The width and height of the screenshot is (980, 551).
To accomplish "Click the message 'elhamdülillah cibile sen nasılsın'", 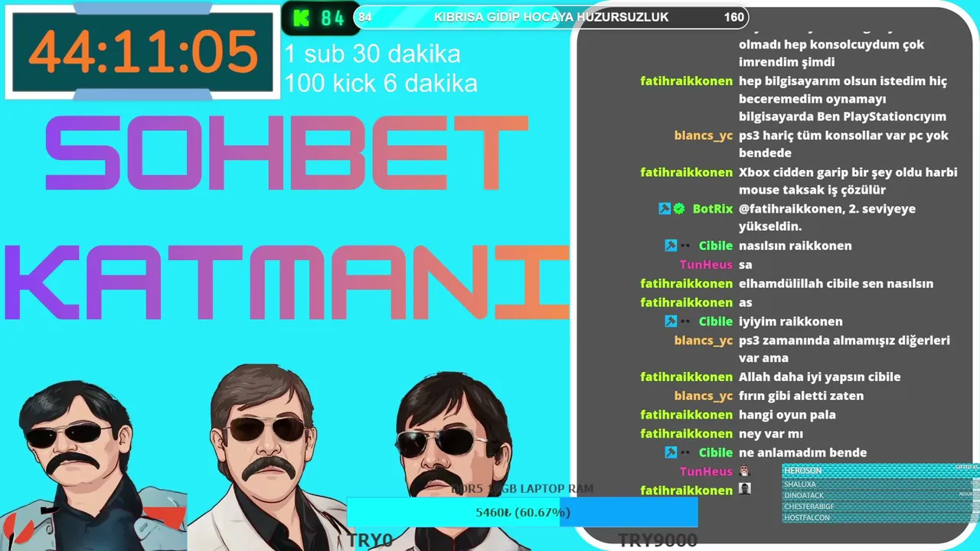I will coord(836,283).
